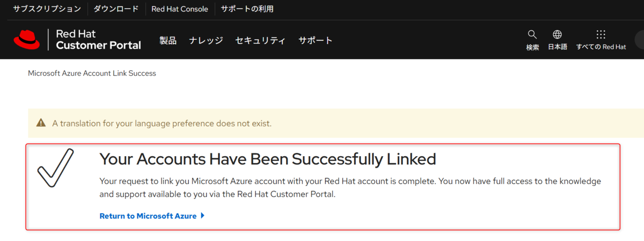
Task: Select the 日本語 language label
Action: (x=557, y=47)
